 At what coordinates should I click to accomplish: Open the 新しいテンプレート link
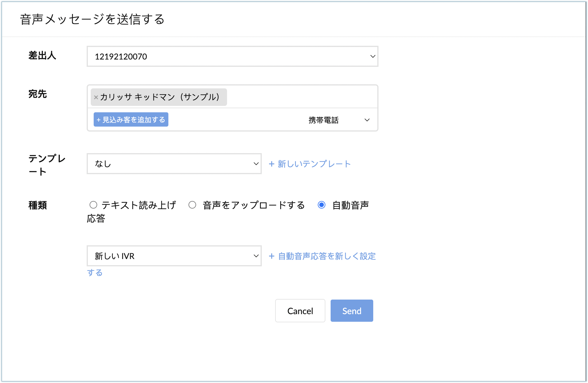point(314,164)
